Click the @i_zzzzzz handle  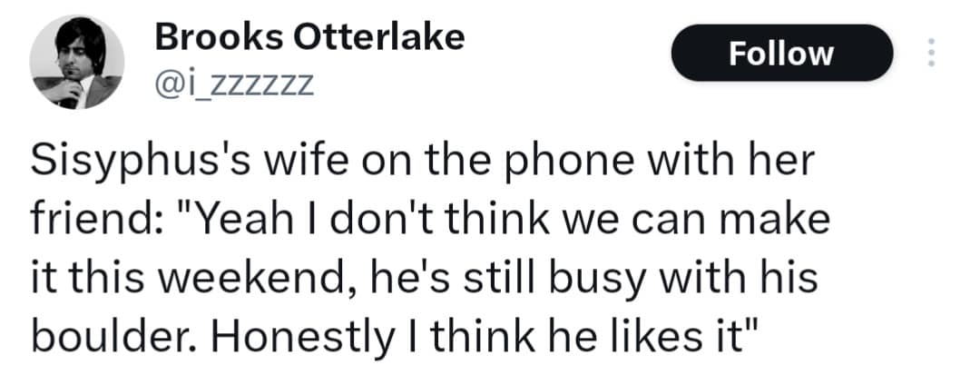234,84
